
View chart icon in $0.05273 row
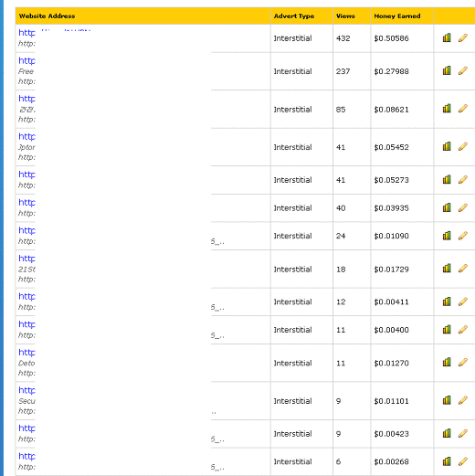pyautogui.click(x=447, y=179)
